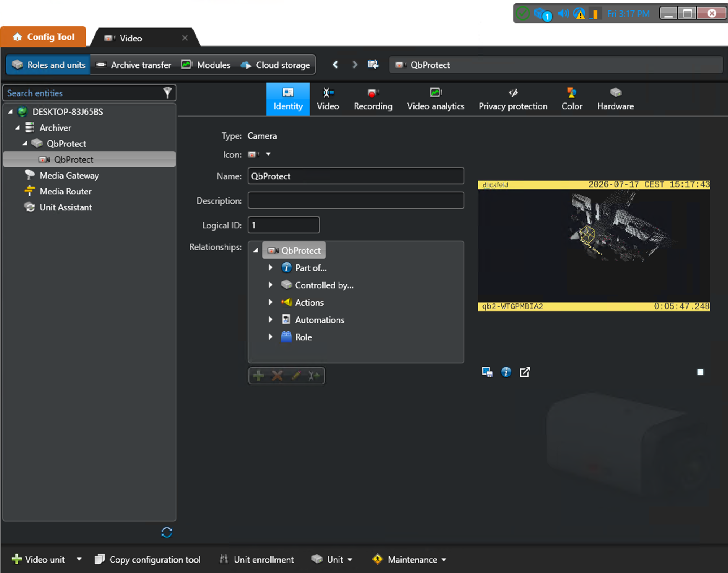Select the QbProtect camera in the tree
Viewport: 728px width, 573px height.
point(89,159)
